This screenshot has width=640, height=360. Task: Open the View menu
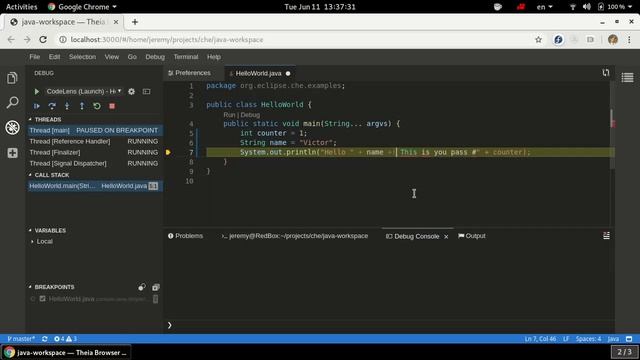tap(111, 57)
